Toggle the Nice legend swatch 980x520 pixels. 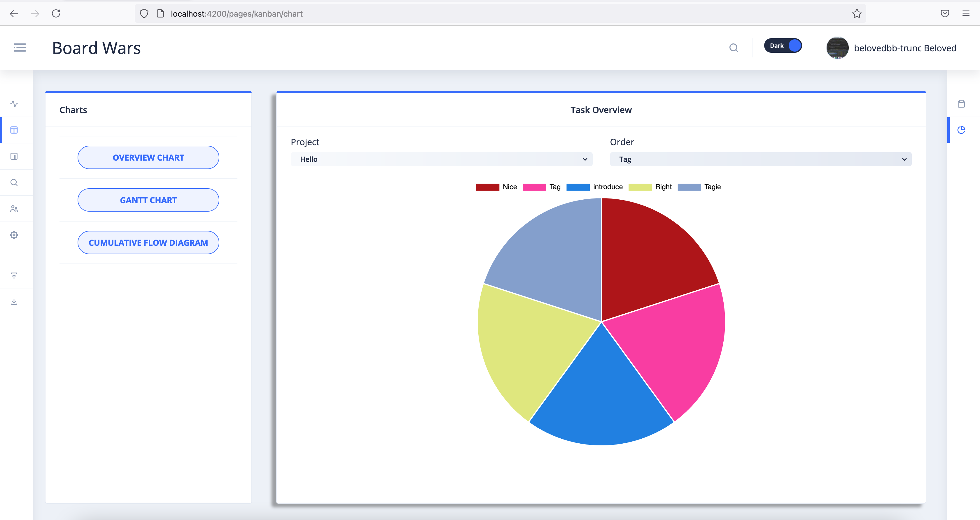point(487,187)
